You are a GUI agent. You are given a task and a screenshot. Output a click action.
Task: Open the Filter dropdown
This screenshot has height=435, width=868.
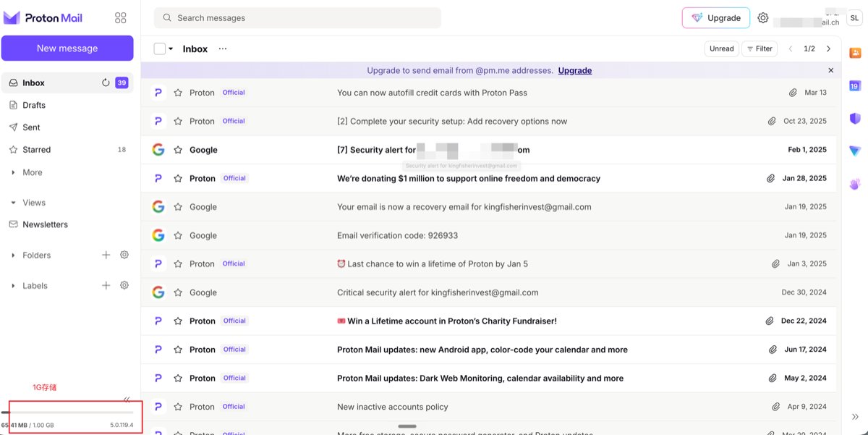click(x=759, y=48)
